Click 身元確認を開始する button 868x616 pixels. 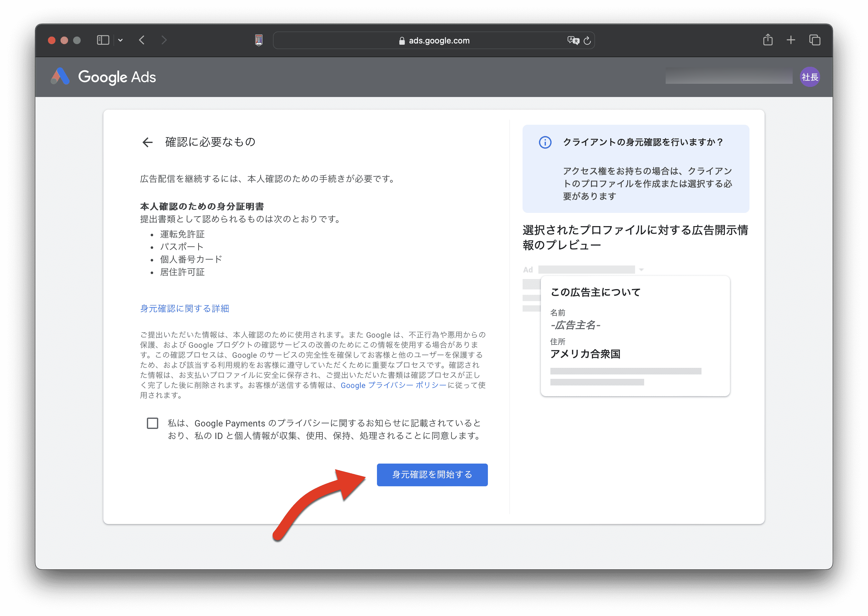[x=432, y=475]
